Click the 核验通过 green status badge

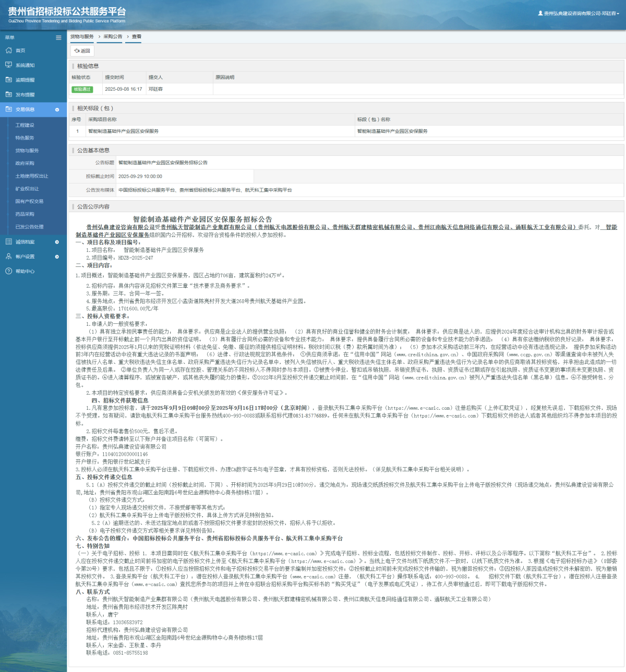(x=82, y=89)
